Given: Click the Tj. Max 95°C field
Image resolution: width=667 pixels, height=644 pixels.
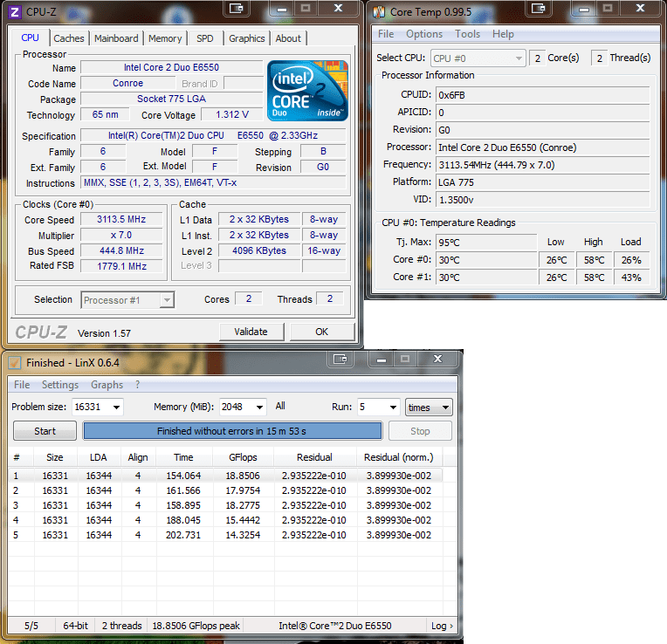Looking at the screenshot, I should [x=486, y=243].
